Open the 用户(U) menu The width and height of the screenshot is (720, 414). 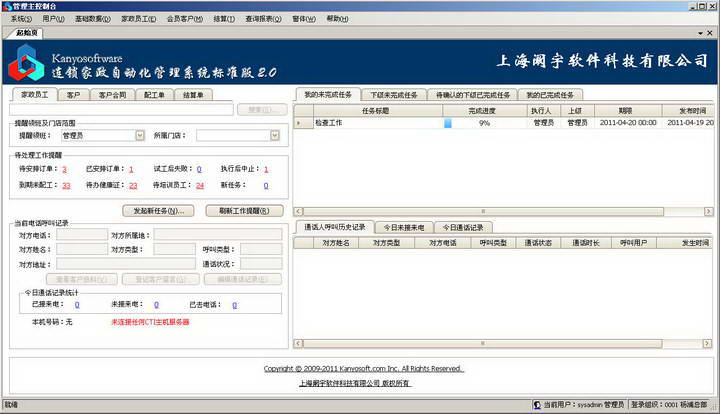[53, 19]
